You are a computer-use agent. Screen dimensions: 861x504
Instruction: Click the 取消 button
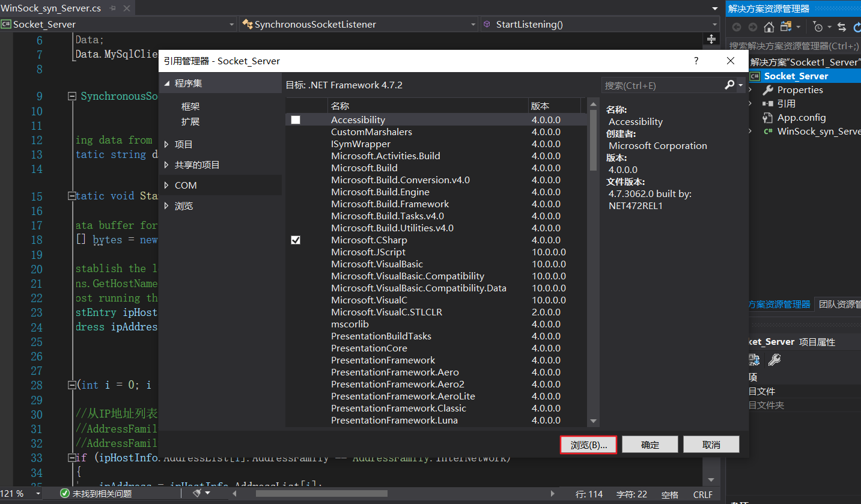click(x=711, y=445)
